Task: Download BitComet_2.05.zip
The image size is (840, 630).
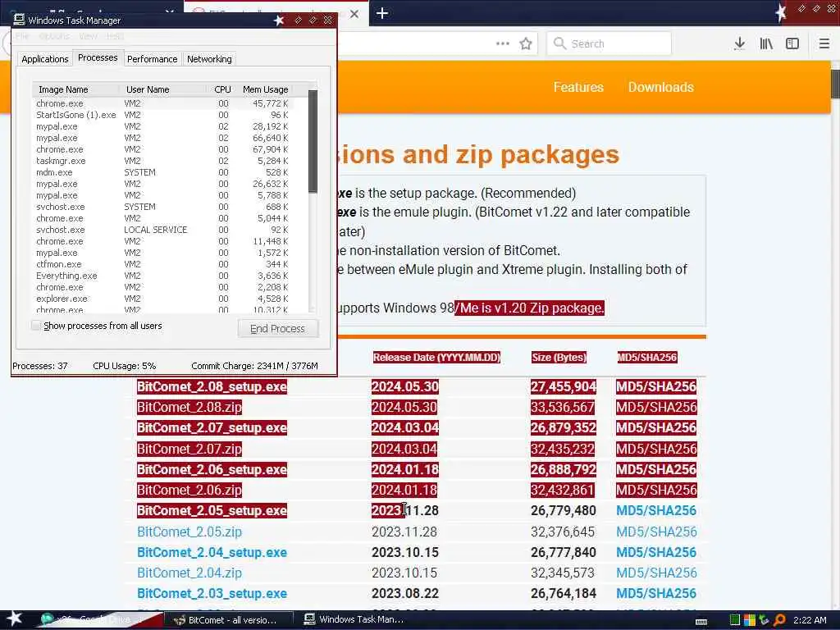Action: pyautogui.click(x=189, y=532)
